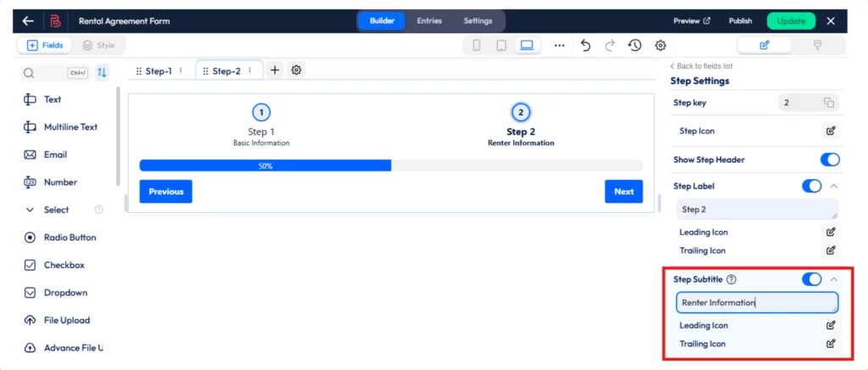Screen dimensions: 868x370
Task: Open the revision history clock icon
Action: tap(634, 45)
